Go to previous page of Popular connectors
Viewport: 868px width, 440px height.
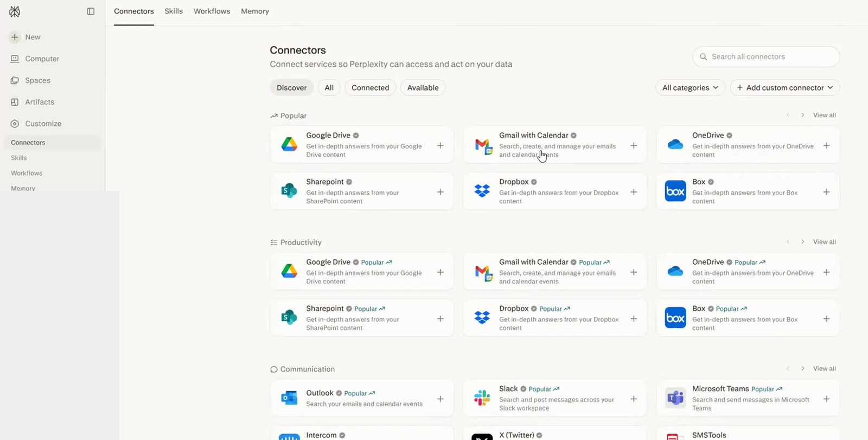tap(788, 115)
